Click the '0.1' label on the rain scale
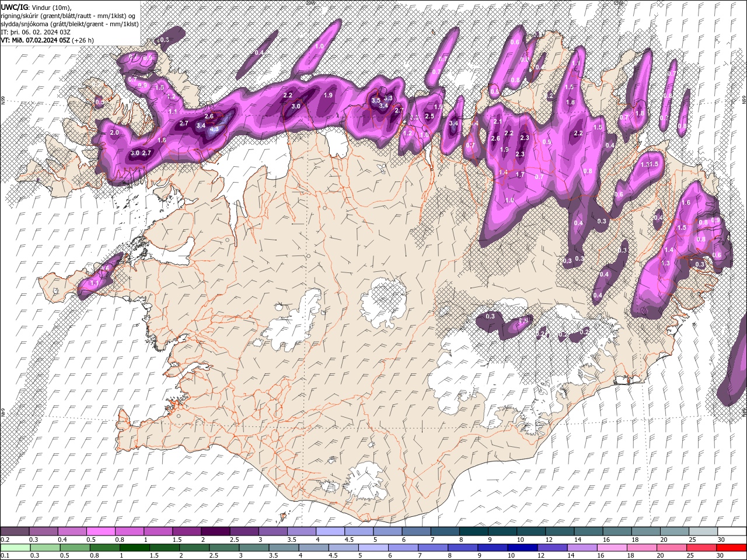747x560 pixels. pos(5,555)
